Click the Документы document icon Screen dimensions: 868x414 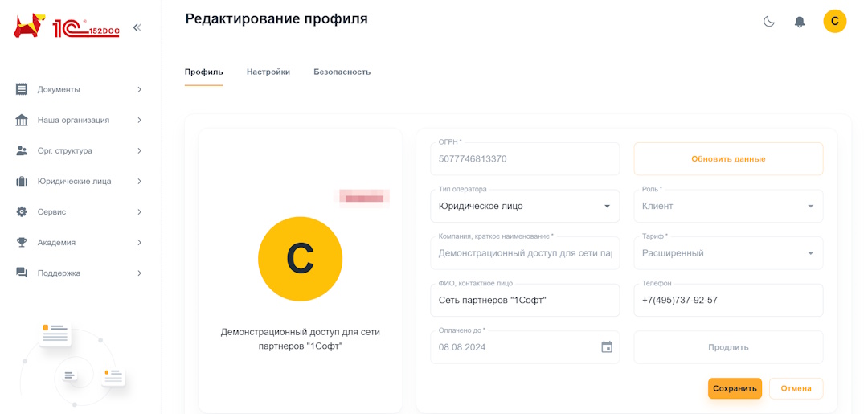[22, 89]
